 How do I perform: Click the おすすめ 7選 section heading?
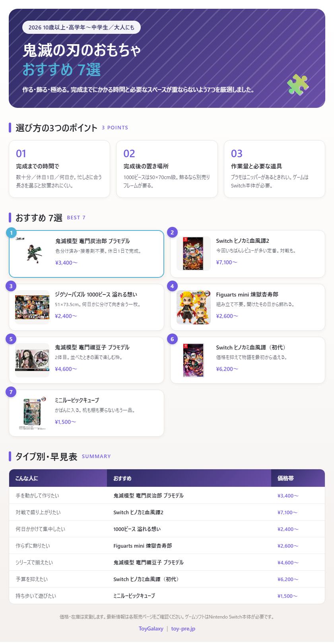pos(39,218)
